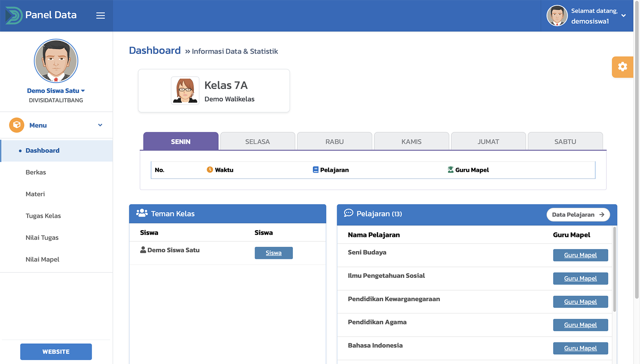The height and width of the screenshot is (364, 640).
Task: Click the Siswa button for Demo Siswa Satu
Action: point(273,253)
